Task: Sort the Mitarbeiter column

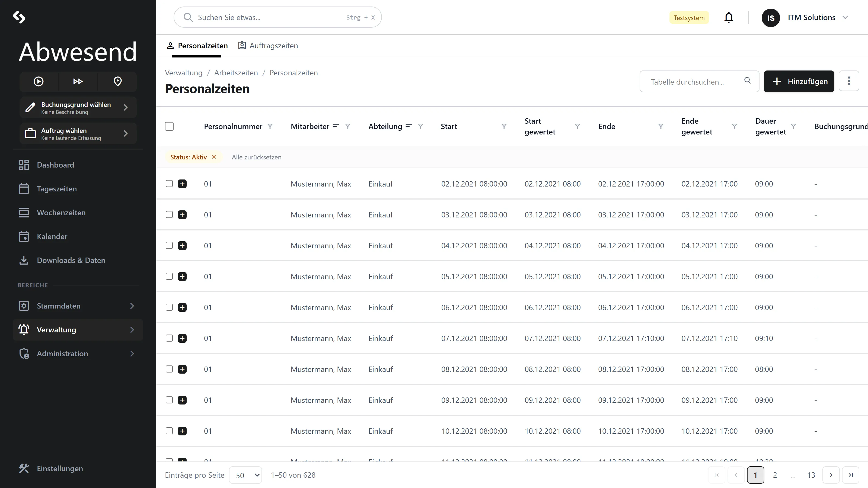Action: [336, 126]
